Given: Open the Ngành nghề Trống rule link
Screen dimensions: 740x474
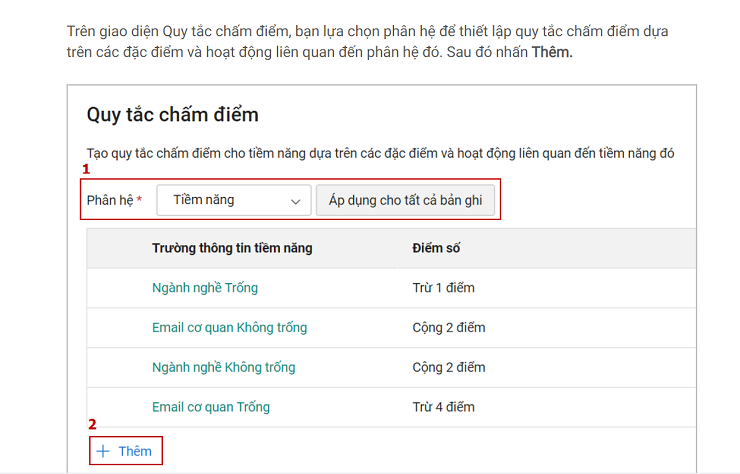Looking at the screenshot, I should tap(205, 288).
